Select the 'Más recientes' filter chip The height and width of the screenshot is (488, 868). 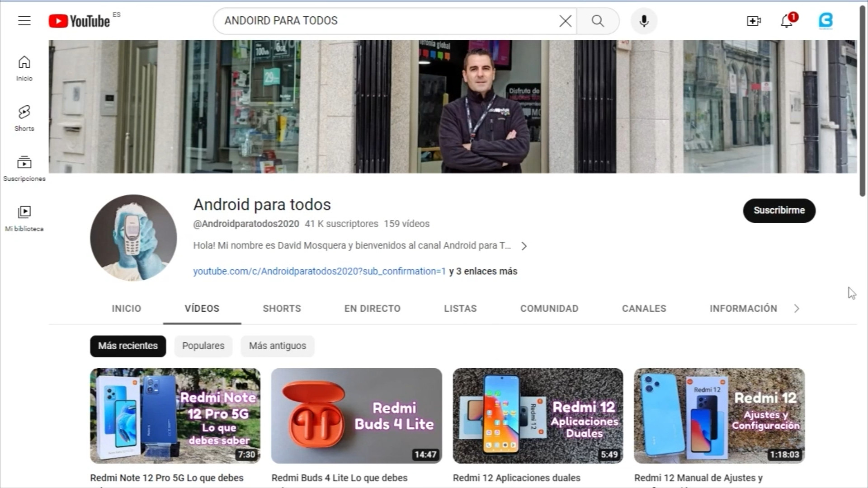[128, 346]
